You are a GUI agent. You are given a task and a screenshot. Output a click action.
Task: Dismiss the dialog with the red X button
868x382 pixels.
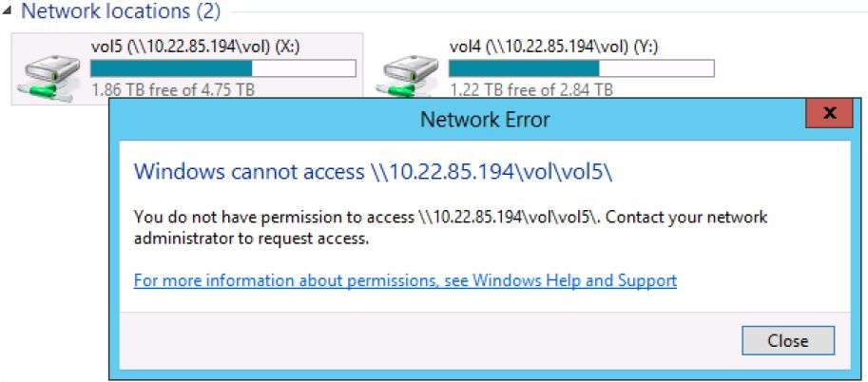point(829,114)
